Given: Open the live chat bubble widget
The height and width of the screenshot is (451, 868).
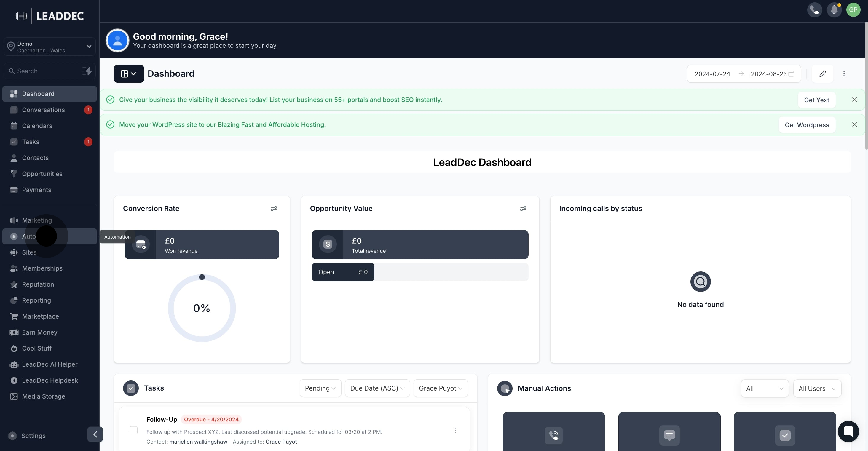Looking at the screenshot, I should [x=848, y=431].
